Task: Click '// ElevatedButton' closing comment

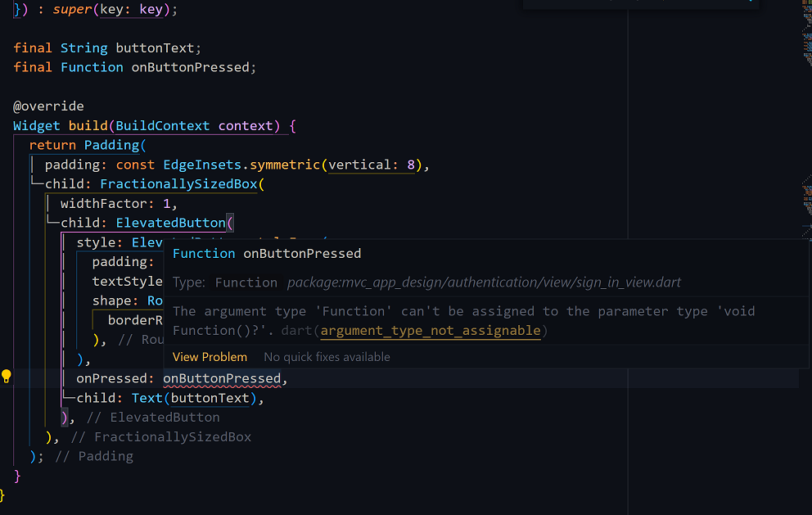Action: (153, 418)
